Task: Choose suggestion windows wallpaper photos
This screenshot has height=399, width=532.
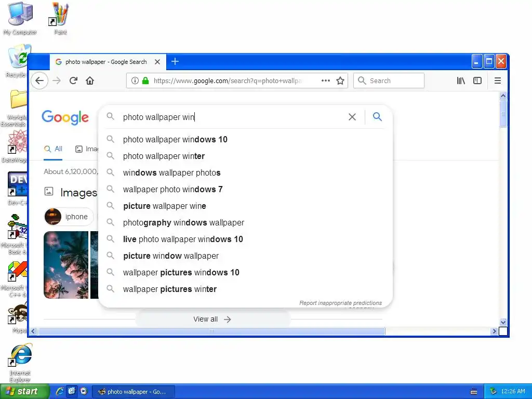Action: tap(246, 172)
